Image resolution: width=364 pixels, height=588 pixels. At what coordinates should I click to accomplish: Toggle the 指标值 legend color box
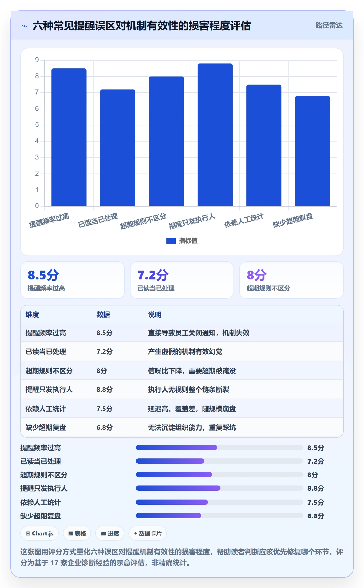[x=171, y=241]
